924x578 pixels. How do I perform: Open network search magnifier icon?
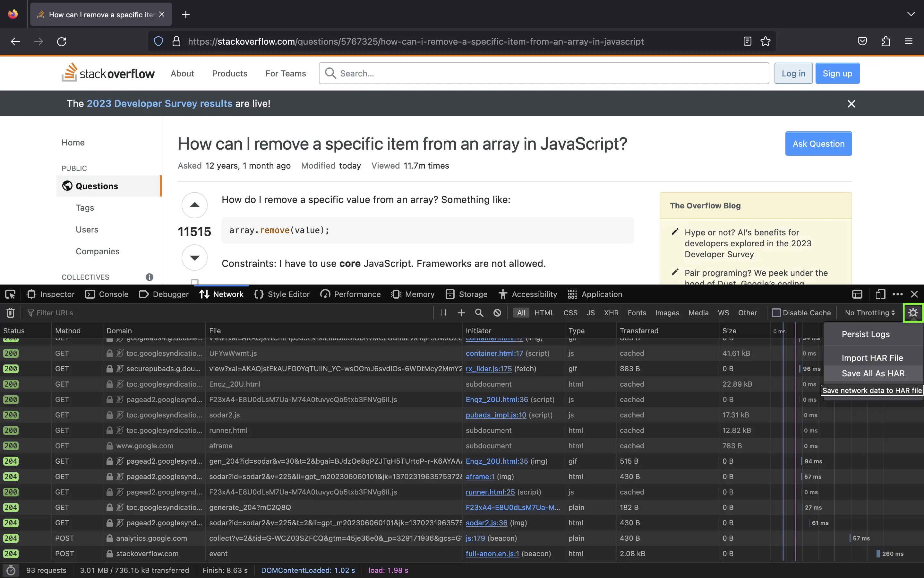click(x=479, y=313)
